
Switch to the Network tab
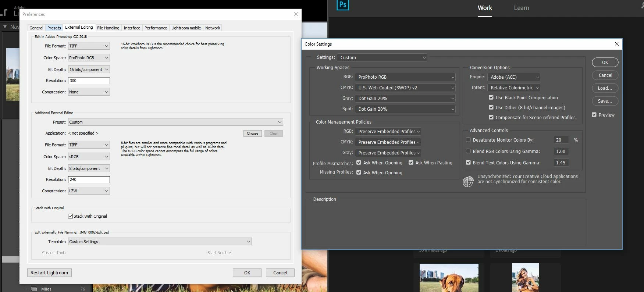point(213,28)
